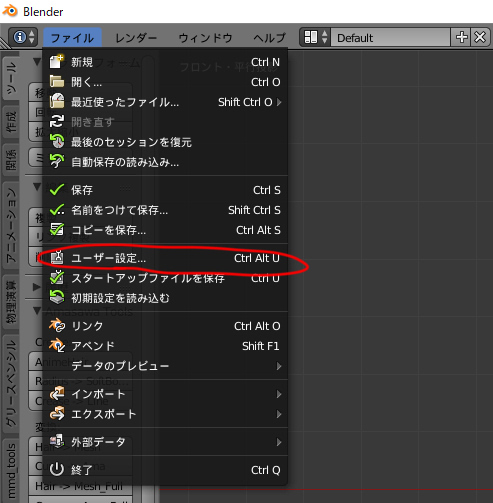
Task: Expand the インポート submenu arrow
Action: pos(279,394)
